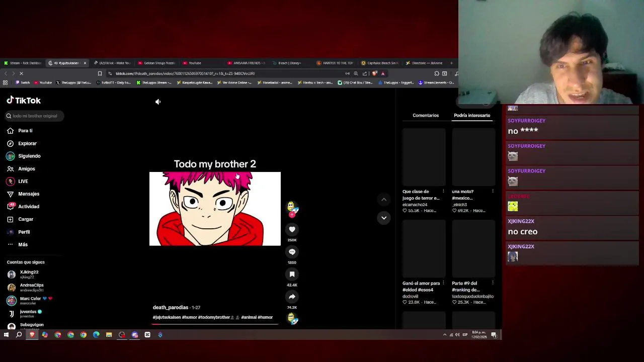This screenshot has height=362, width=644.
Task: Open a new browser tab
Action: [x=451, y=63]
